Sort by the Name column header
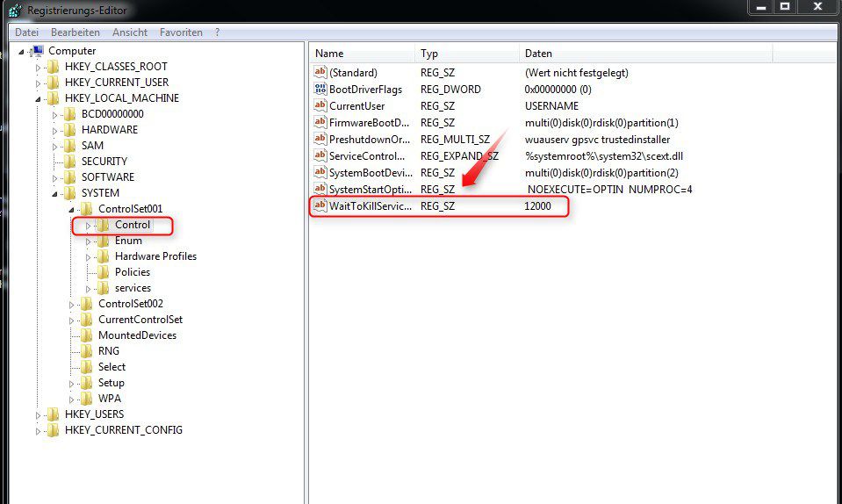The height and width of the screenshot is (504, 842). 362,54
